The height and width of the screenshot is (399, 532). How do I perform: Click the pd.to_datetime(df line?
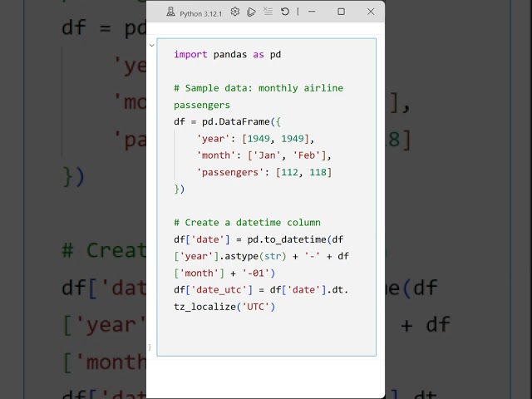click(259, 239)
